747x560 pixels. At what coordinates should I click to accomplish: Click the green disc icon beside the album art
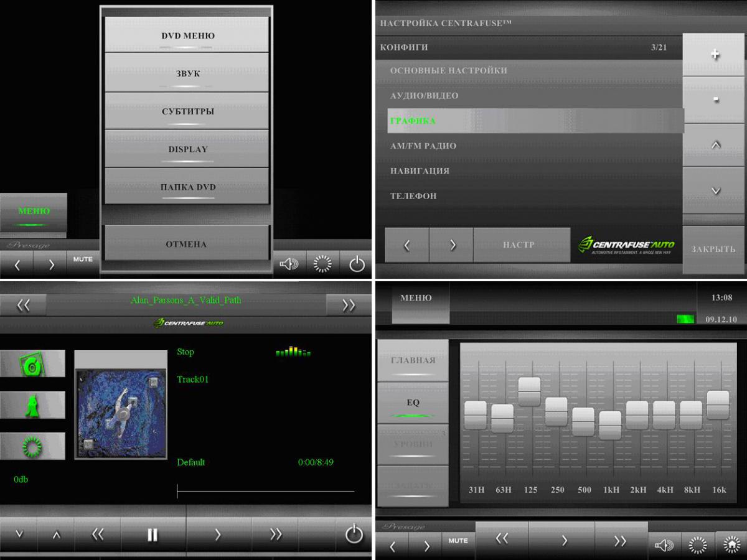32,364
